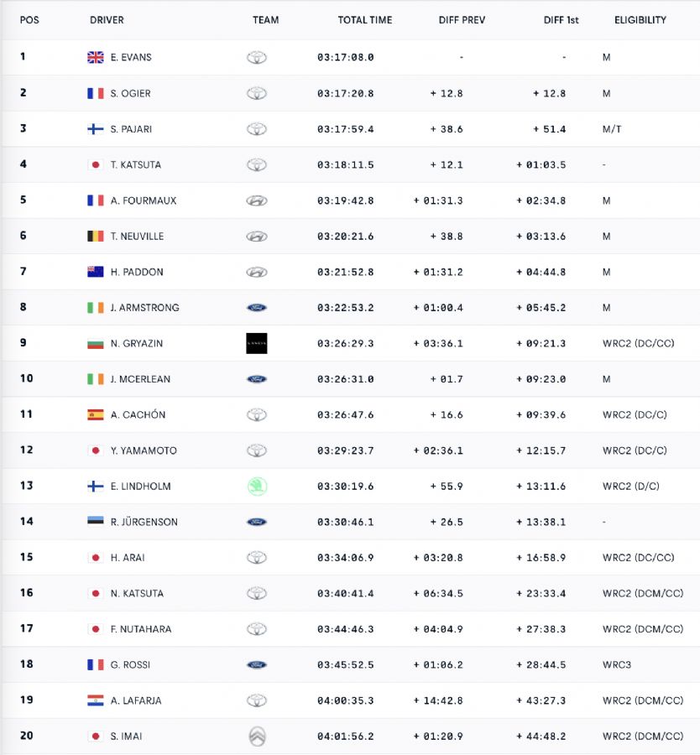The height and width of the screenshot is (755, 700).
Task: Click the Estonian flag for R. Jürgenson
Action: (96, 520)
